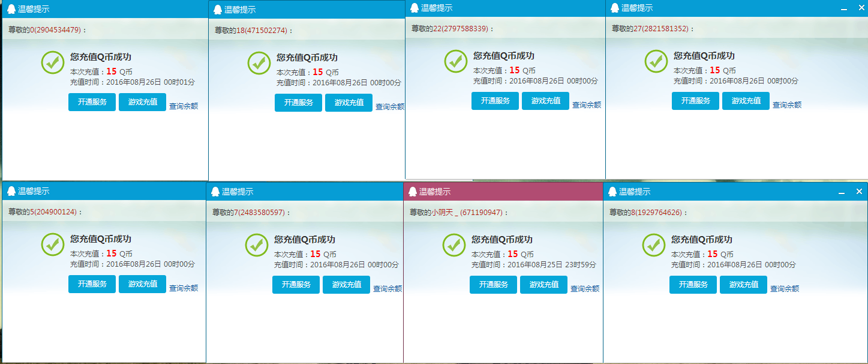
Task: Click QQ penguin icon in the 小阴天 window
Action: pos(412,192)
